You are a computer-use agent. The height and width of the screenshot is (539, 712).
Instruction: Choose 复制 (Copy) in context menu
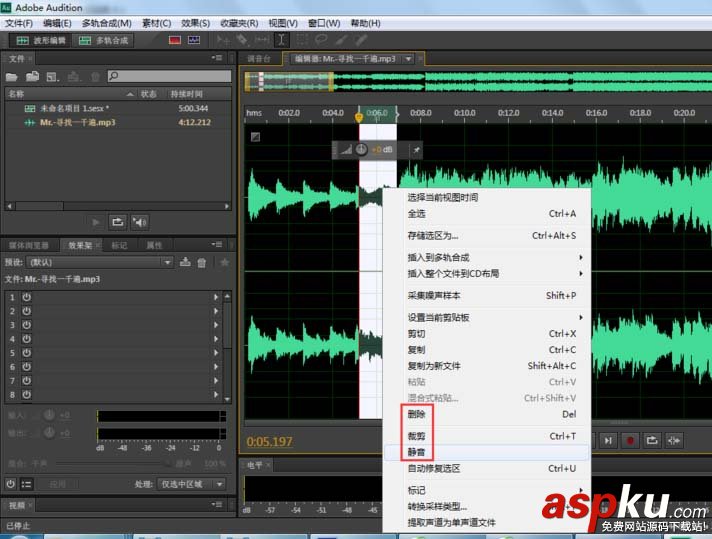coord(487,350)
